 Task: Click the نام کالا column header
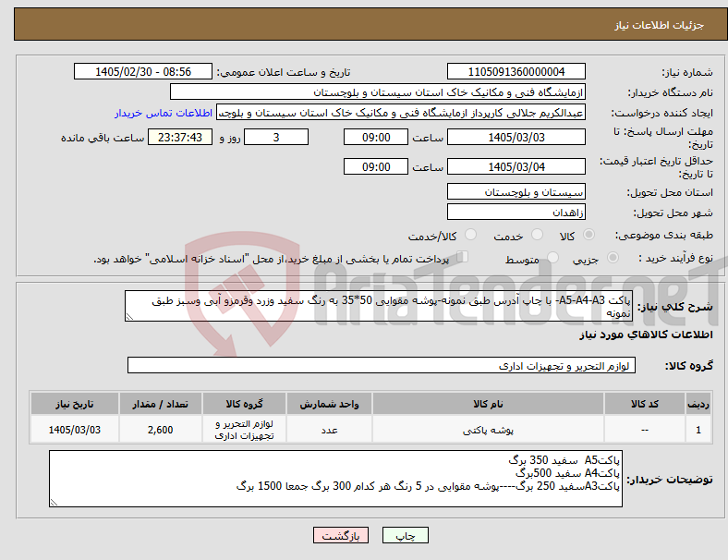pyautogui.click(x=488, y=404)
